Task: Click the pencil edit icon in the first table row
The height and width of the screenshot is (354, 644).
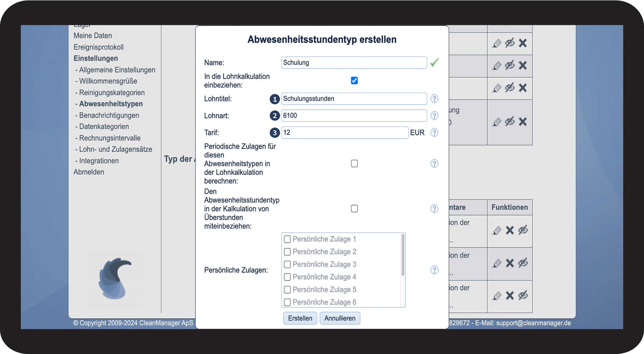Action: pos(497,43)
